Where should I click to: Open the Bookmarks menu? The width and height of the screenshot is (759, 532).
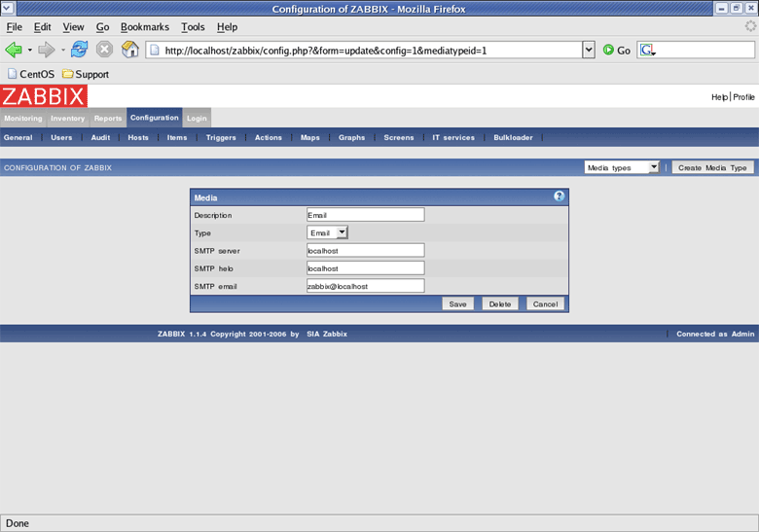(x=144, y=27)
